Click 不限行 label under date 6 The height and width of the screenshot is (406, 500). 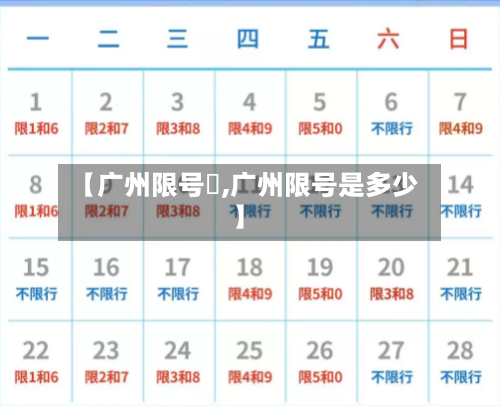[x=392, y=129]
